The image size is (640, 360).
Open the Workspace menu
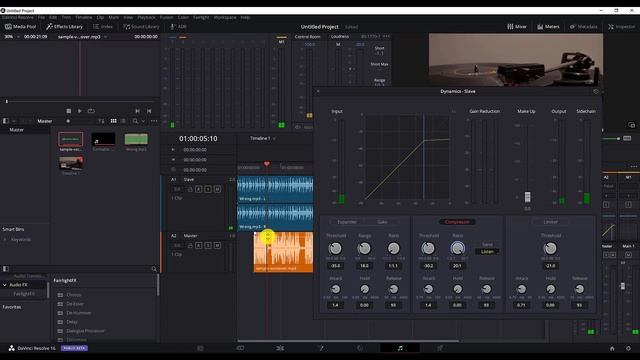tap(225, 18)
